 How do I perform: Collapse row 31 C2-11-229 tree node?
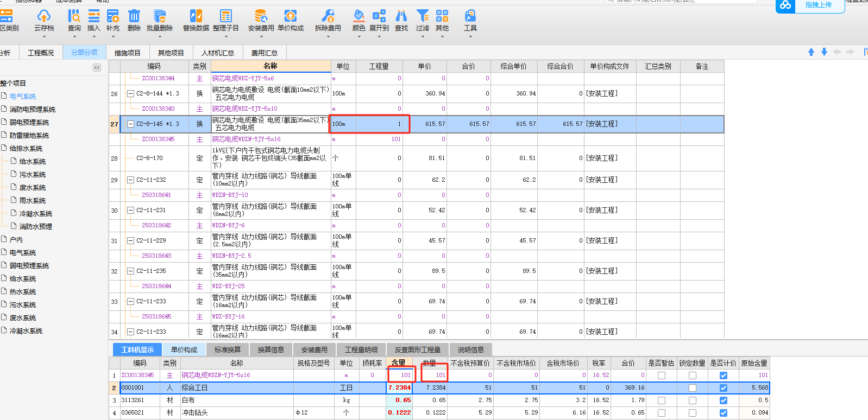pos(130,240)
